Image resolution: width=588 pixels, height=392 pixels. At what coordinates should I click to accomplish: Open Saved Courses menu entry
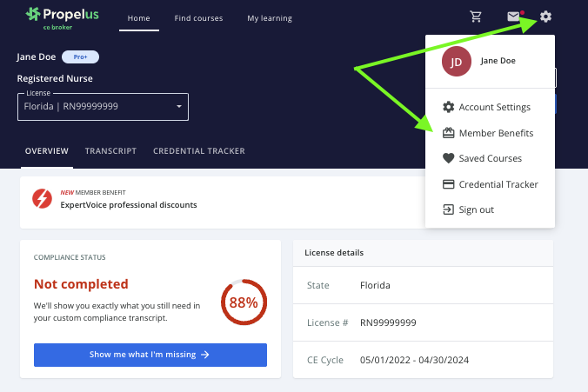489,158
